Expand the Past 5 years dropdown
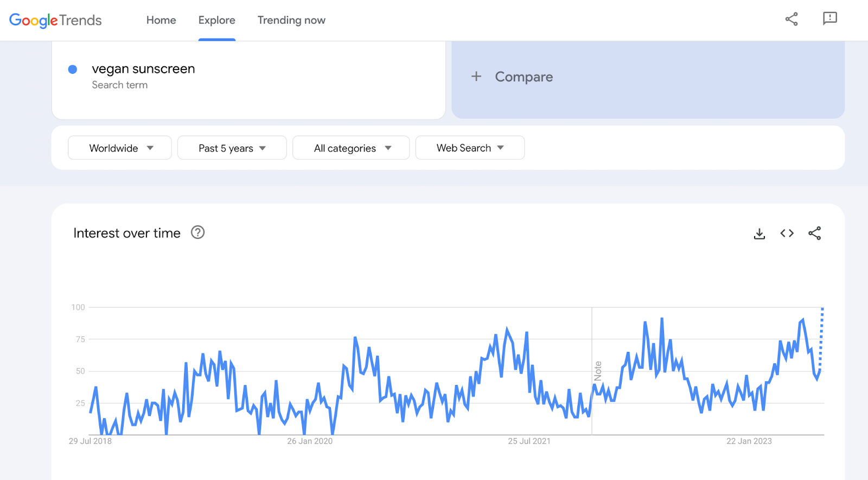 click(232, 148)
